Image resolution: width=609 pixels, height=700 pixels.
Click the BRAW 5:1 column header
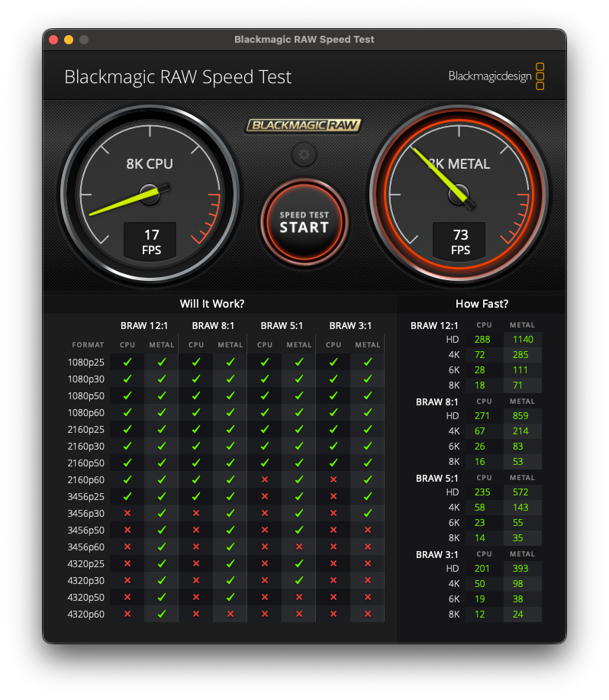tap(282, 326)
